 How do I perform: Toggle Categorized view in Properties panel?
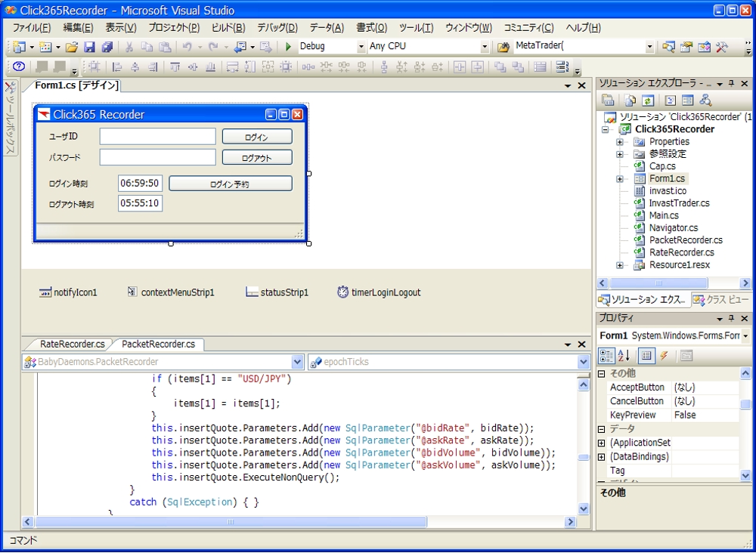(x=606, y=356)
